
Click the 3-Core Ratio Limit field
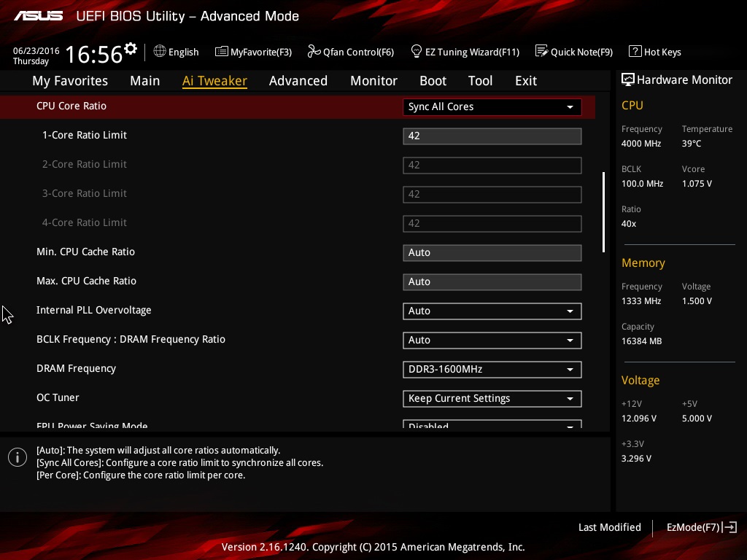click(x=492, y=194)
